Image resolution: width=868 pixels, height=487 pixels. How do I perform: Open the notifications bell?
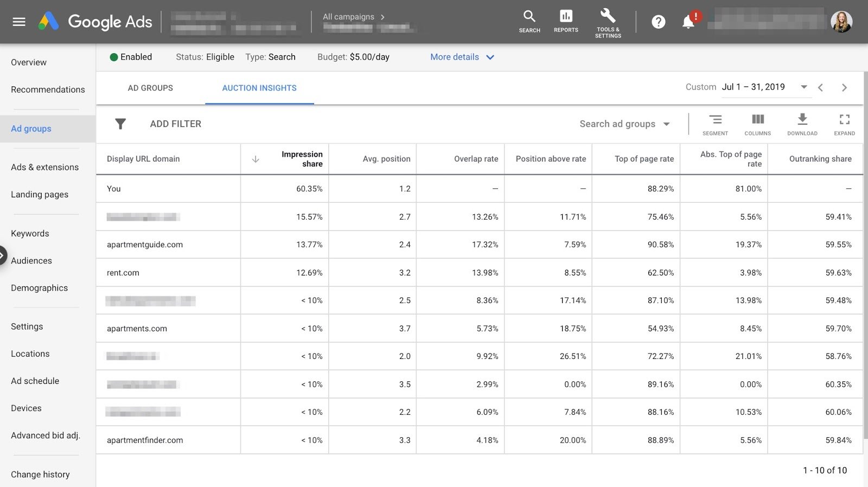pos(688,22)
